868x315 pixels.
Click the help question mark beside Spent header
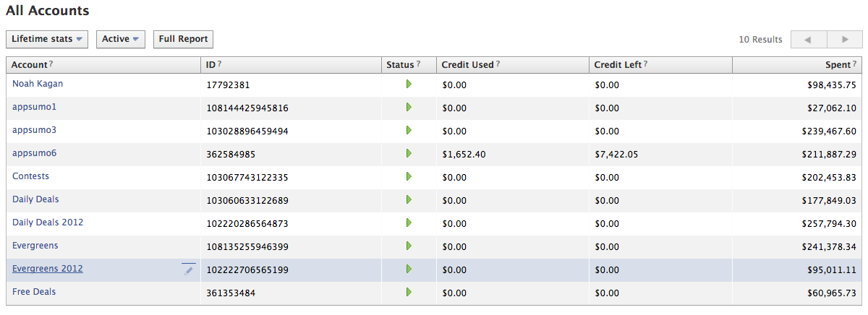[854, 64]
